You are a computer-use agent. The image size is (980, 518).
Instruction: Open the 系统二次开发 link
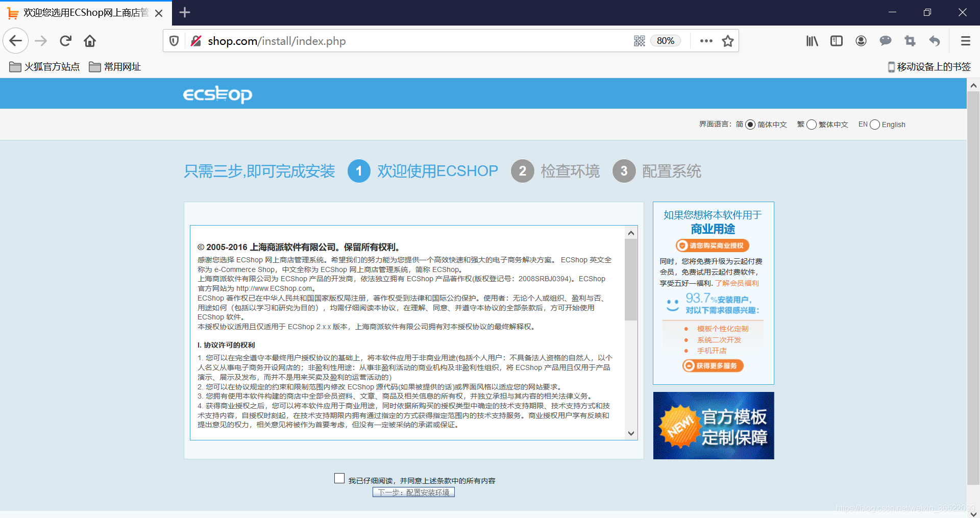[719, 340]
